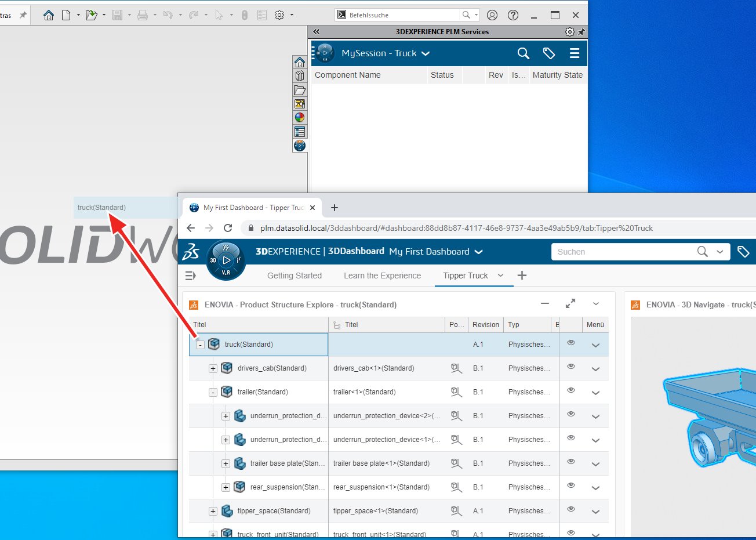756x540 pixels.
Task: Switch to the Learn the Experience tab
Action: pos(381,276)
